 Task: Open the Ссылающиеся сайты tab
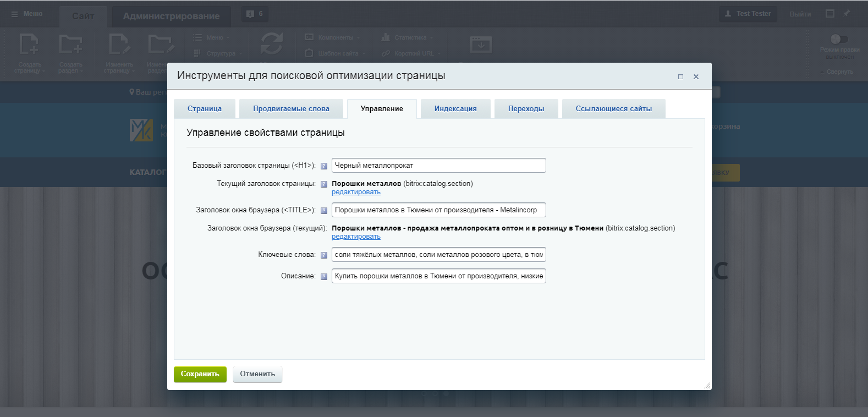point(614,109)
